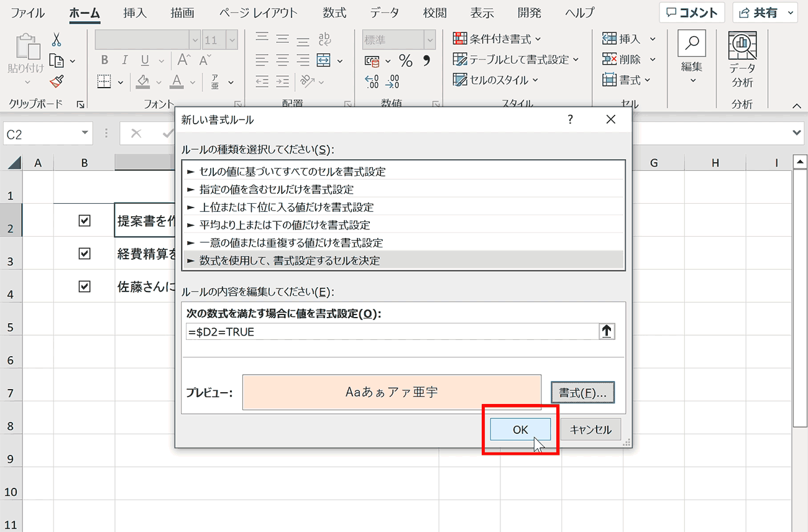
Task: Click the increase font size icon
Action: pos(183,60)
